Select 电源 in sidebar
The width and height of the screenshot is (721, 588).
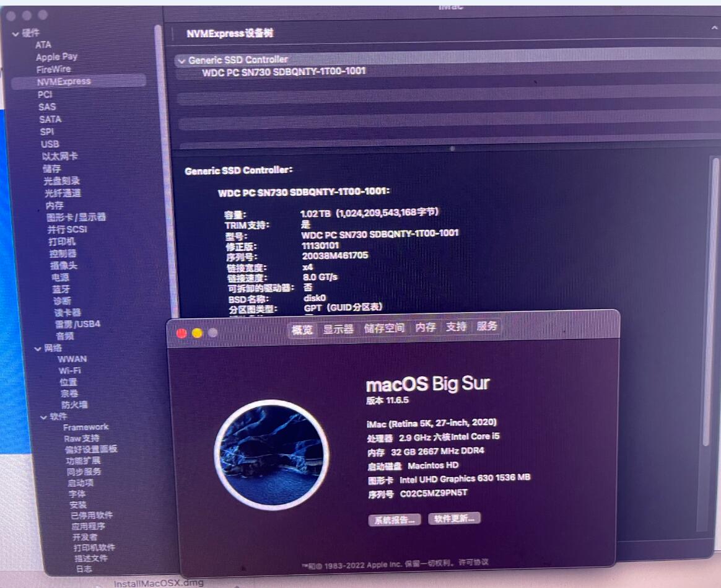[60, 278]
